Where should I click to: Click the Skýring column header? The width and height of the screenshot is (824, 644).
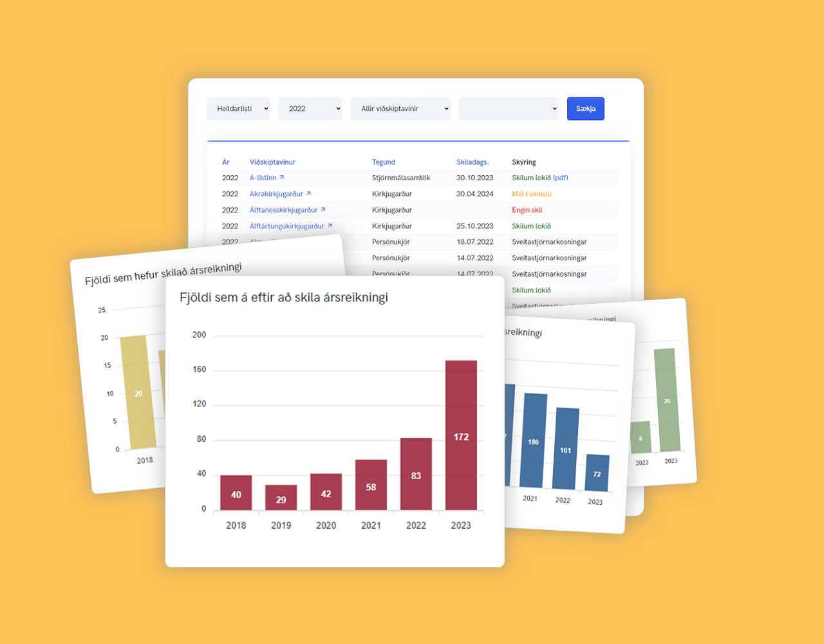click(x=524, y=162)
